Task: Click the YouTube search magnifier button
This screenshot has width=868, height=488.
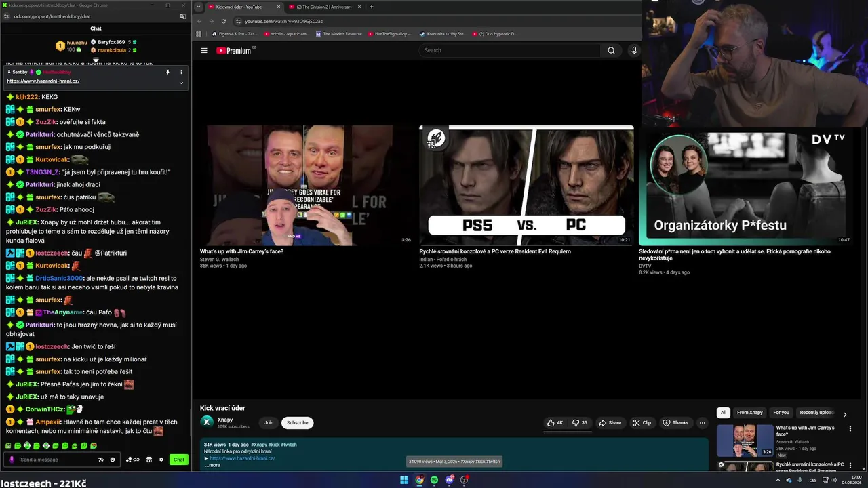Action: [x=611, y=50]
